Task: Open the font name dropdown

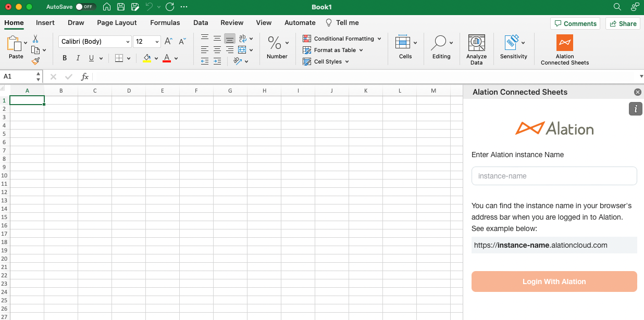Action: pyautogui.click(x=128, y=42)
